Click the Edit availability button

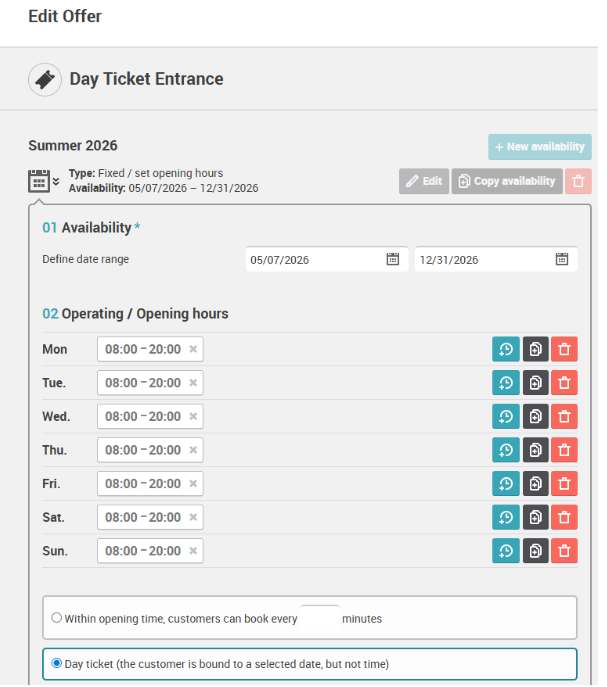coord(424,181)
